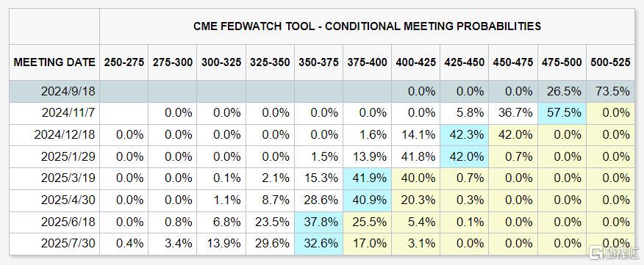Click the 32.6% cell for 2025/7/30
Image resolution: width=644 pixels, height=265 pixels.
(x=318, y=244)
